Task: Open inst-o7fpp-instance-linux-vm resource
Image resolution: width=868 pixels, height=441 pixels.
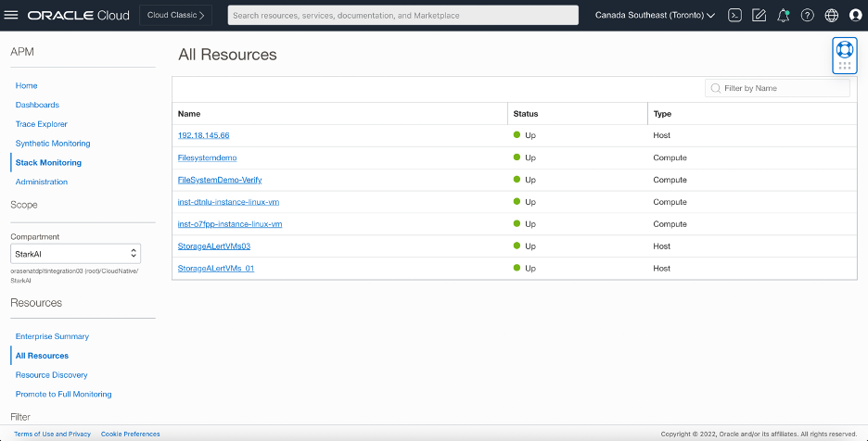Action: click(x=230, y=224)
